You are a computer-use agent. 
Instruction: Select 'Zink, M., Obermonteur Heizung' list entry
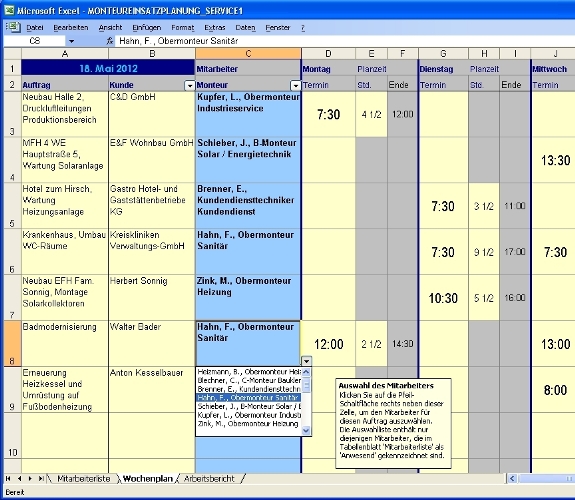249,424
